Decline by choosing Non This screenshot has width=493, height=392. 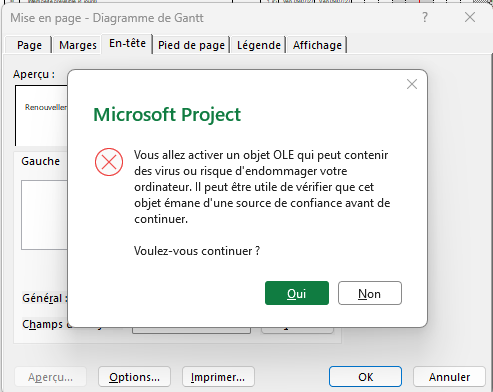coord(370,293)
